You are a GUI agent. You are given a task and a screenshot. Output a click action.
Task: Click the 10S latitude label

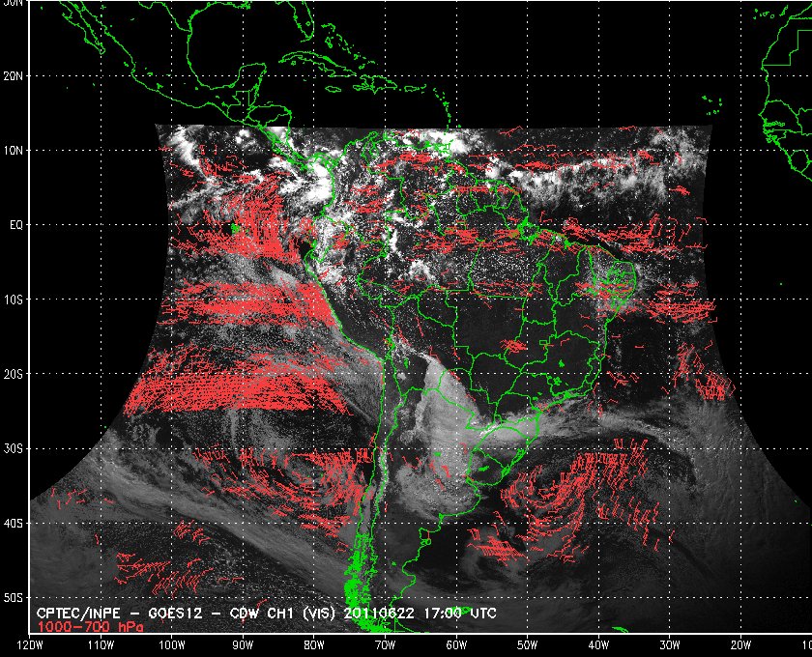coord(13,300)
